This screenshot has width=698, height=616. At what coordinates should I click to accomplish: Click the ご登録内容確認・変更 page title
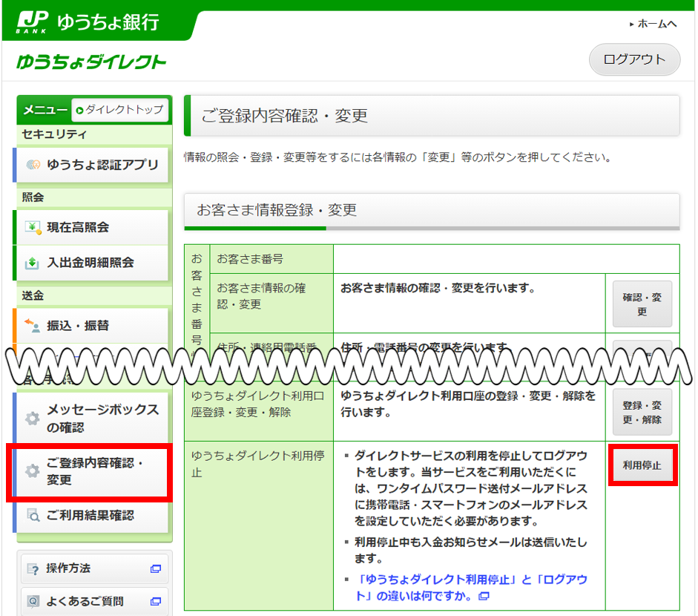tap(432, 116)
